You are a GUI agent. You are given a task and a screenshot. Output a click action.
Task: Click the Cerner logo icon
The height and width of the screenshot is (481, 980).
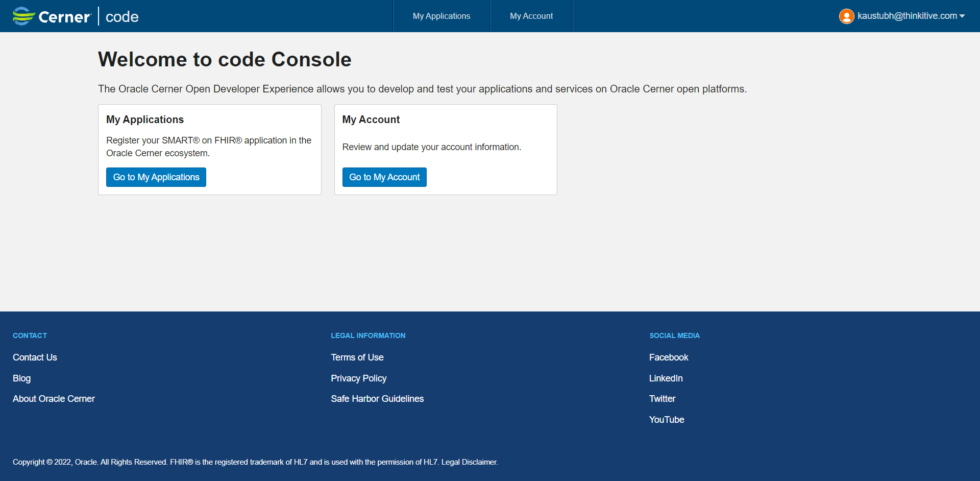(x=24, y=16)
